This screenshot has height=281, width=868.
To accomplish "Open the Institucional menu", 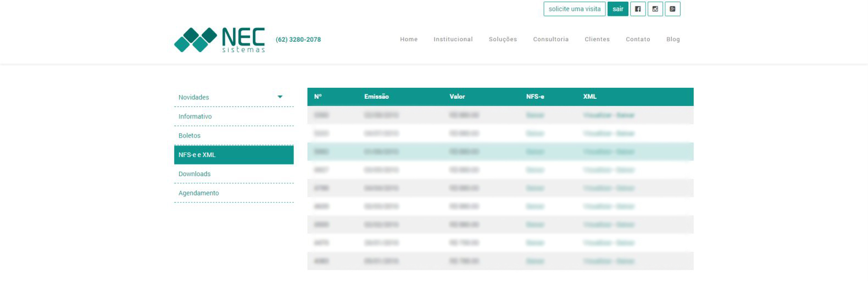I will coord(453,40).
